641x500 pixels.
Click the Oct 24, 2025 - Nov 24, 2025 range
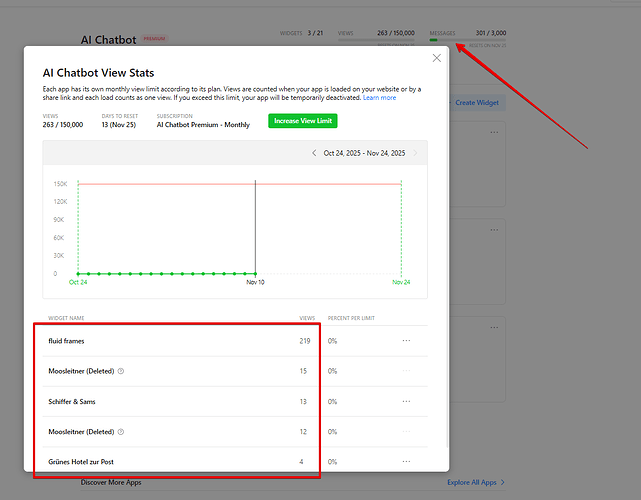[x=364, y=153]
